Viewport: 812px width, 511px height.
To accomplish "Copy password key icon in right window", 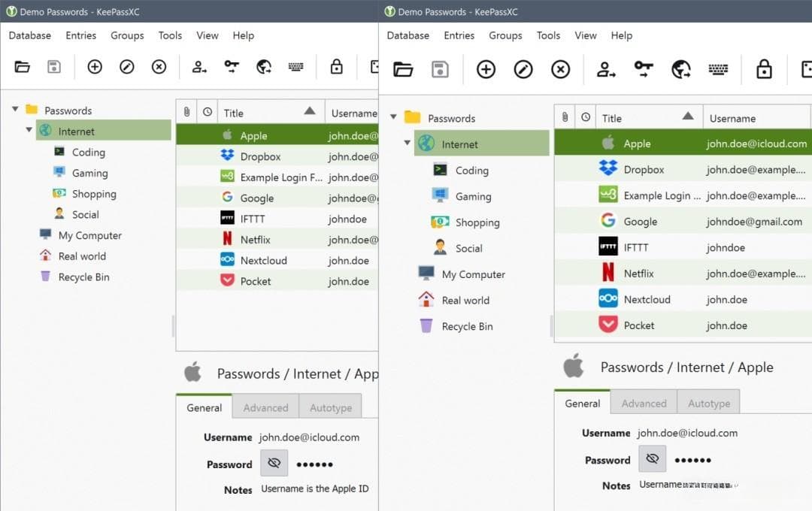I will (x=644, y=69).
